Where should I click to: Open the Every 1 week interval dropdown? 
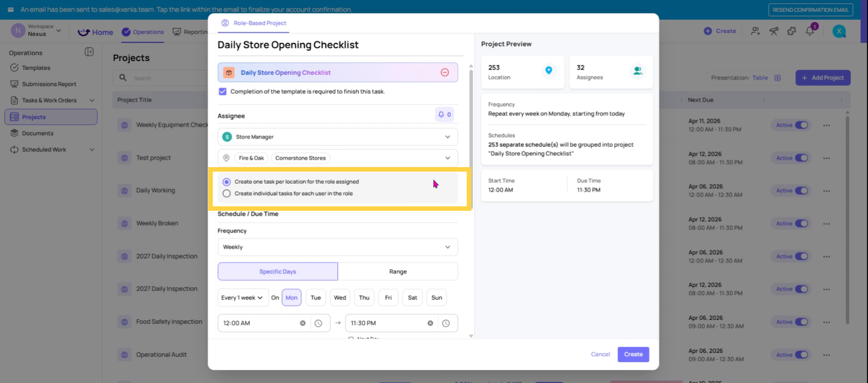[243, 298]
